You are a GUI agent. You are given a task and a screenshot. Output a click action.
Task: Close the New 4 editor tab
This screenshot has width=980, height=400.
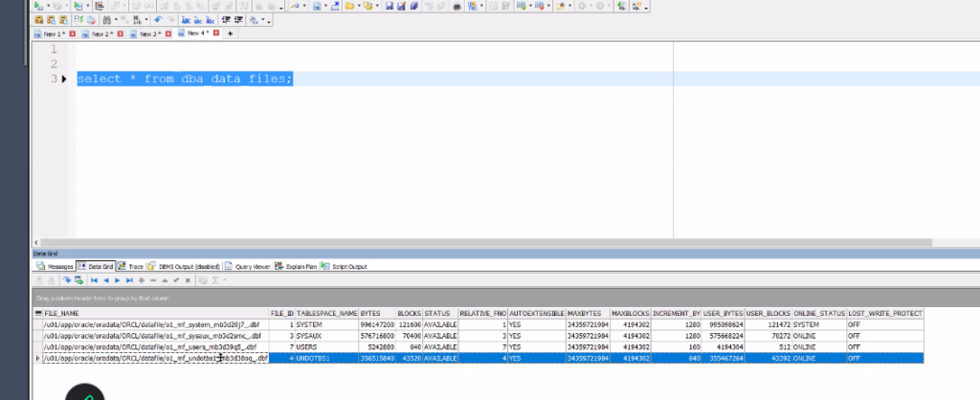[215, 33]
